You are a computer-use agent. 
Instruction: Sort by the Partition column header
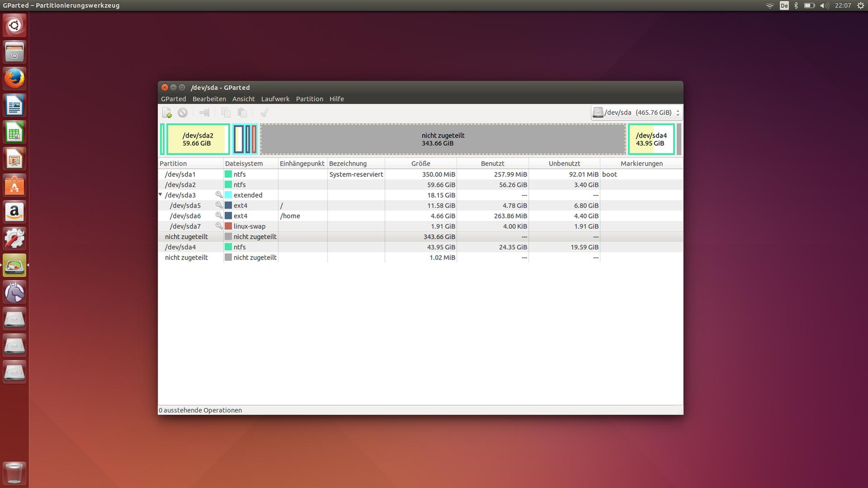click(190, 164)
